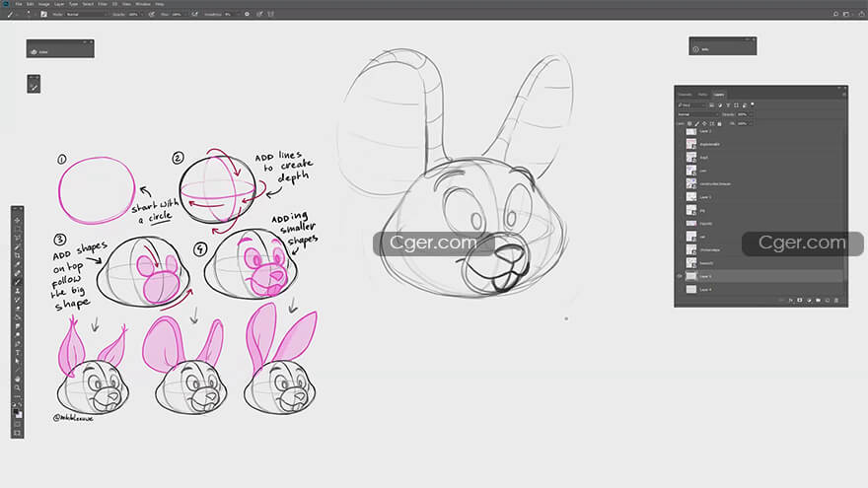Open the symmetry paint options butterfly icon

click(x=270, y=15)
